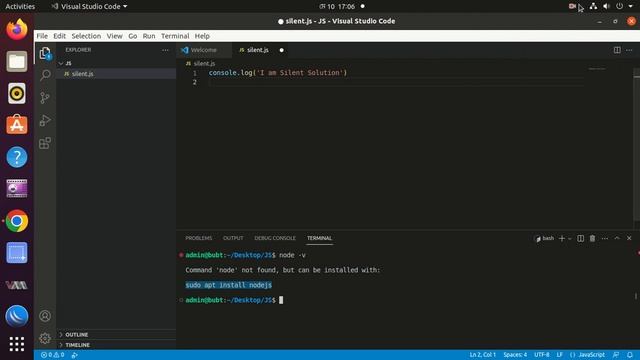Open editor more actions ellipsis
The image size is (640, 360).
[629, 50]
